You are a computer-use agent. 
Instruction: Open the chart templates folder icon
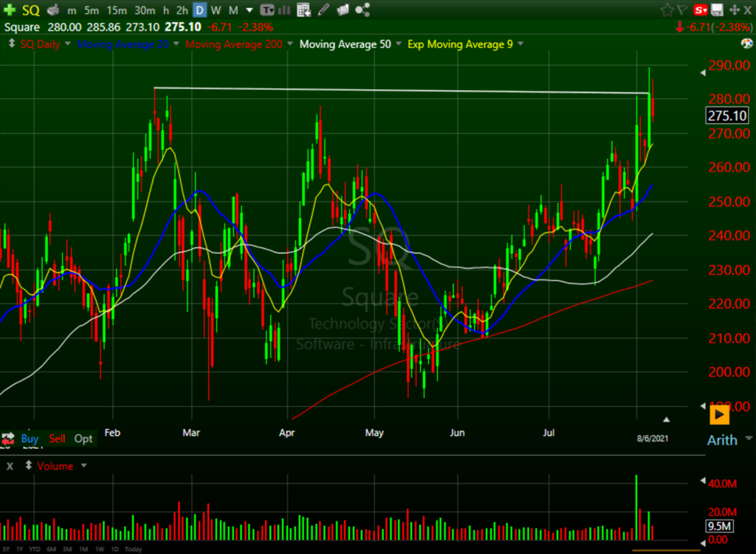(x=343, y=10)
